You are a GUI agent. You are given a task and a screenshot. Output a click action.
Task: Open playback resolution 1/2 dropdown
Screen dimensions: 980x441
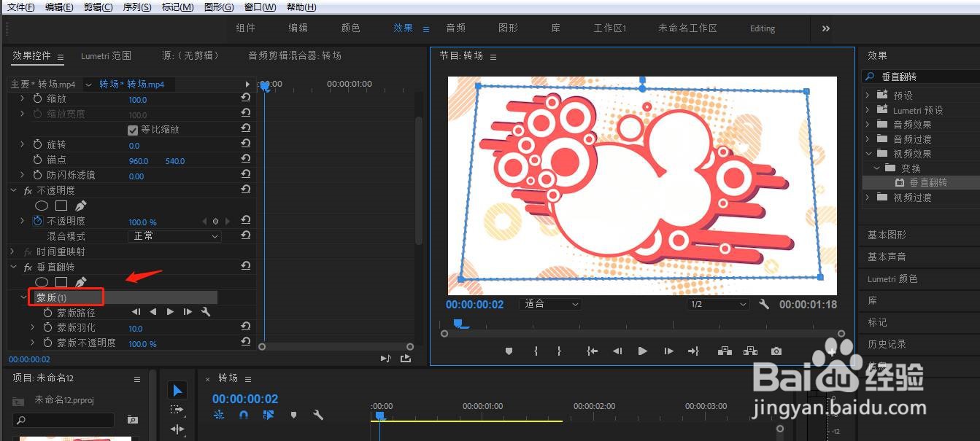[x=718, y=304]
